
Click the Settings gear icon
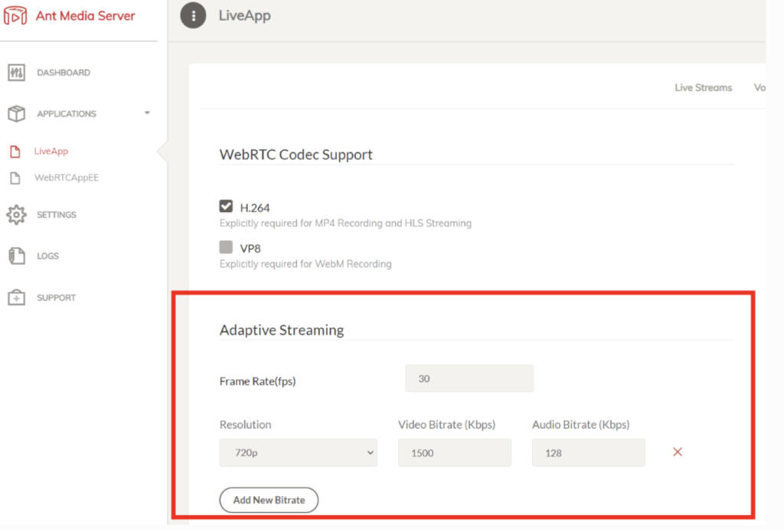point(17,214)
